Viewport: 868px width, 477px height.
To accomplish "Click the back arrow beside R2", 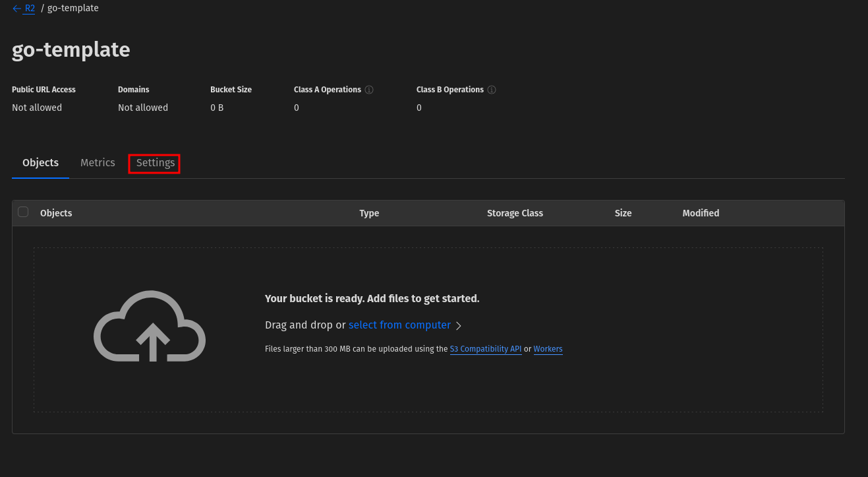I will (x=16, y=9).
